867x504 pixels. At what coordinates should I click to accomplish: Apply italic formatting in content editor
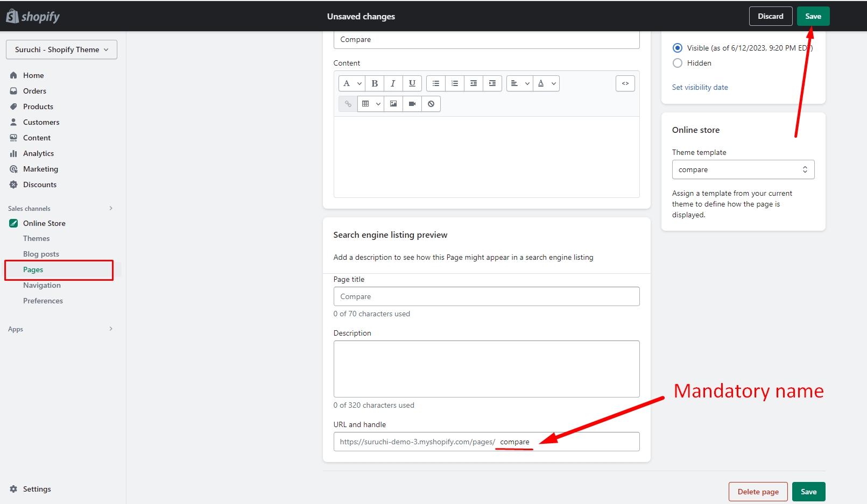(x=393, y=83)
